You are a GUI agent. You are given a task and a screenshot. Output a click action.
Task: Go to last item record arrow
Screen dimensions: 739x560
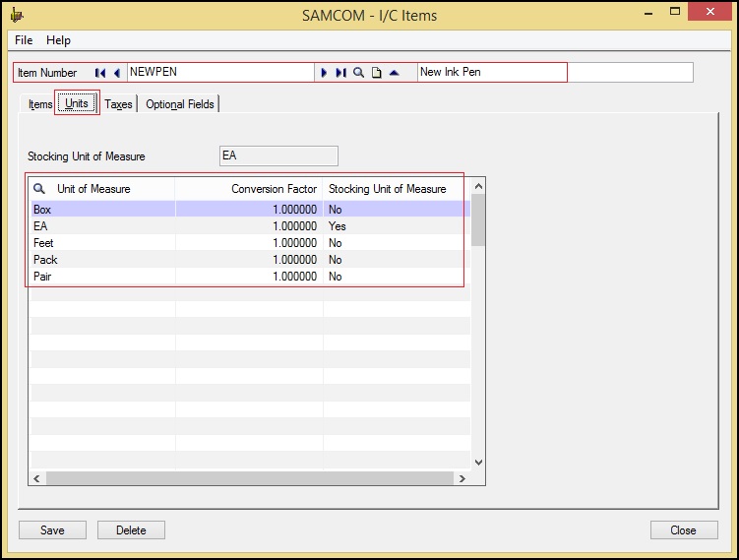click(340, 73)
